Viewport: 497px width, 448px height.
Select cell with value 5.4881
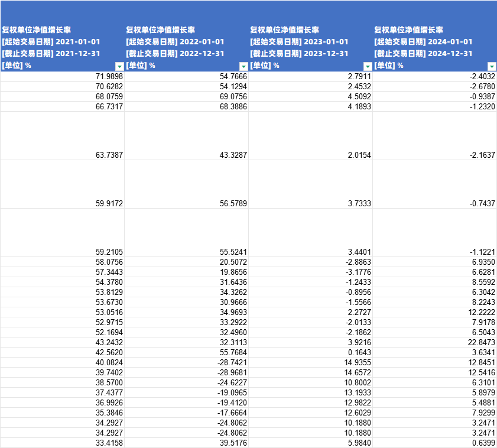(x=434, y=402)
